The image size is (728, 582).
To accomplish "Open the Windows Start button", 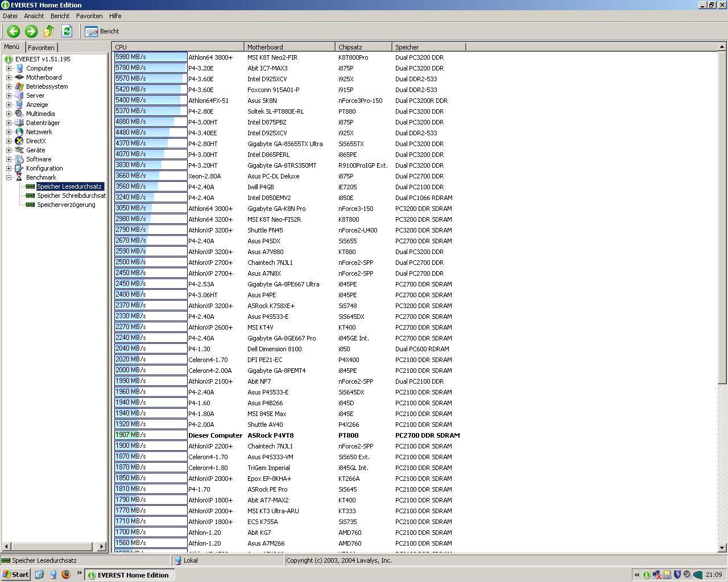I will (15, 575).
